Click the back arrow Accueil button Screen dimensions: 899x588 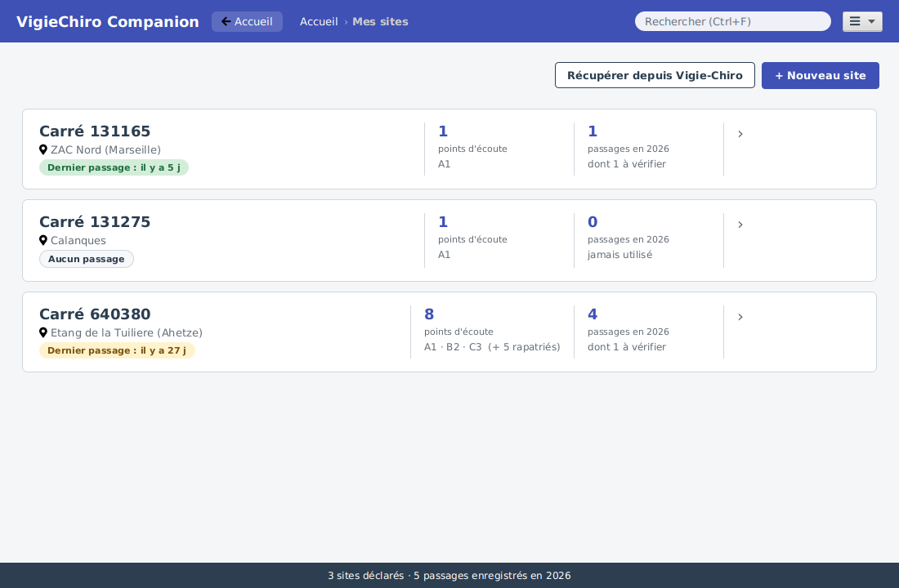tap(247, 21)
